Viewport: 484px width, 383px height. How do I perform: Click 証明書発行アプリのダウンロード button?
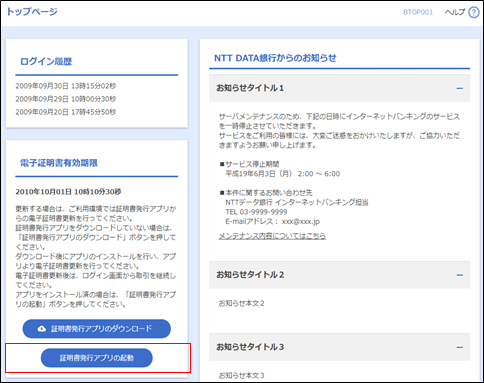[97, 329]
